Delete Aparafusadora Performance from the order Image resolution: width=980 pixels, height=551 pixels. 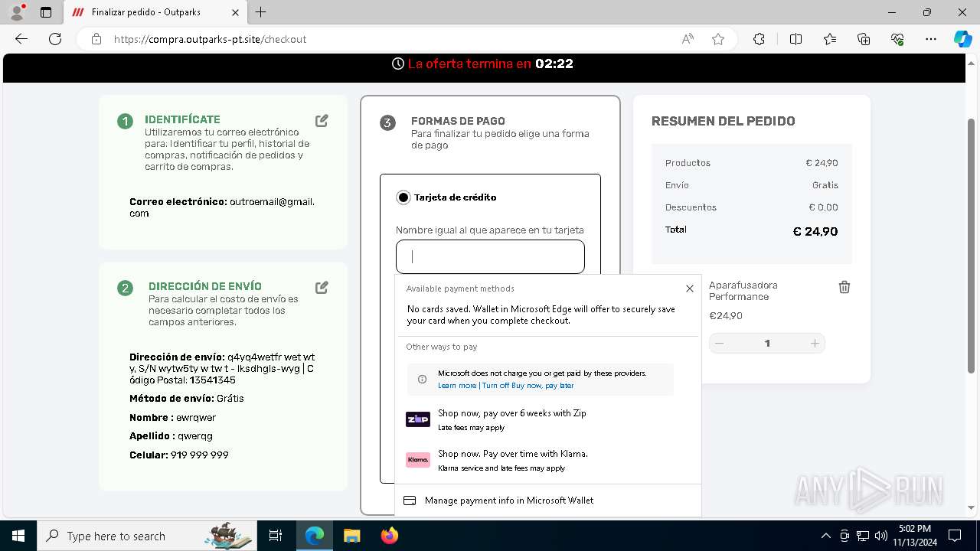pyautogui.click(x=844, y=287)
